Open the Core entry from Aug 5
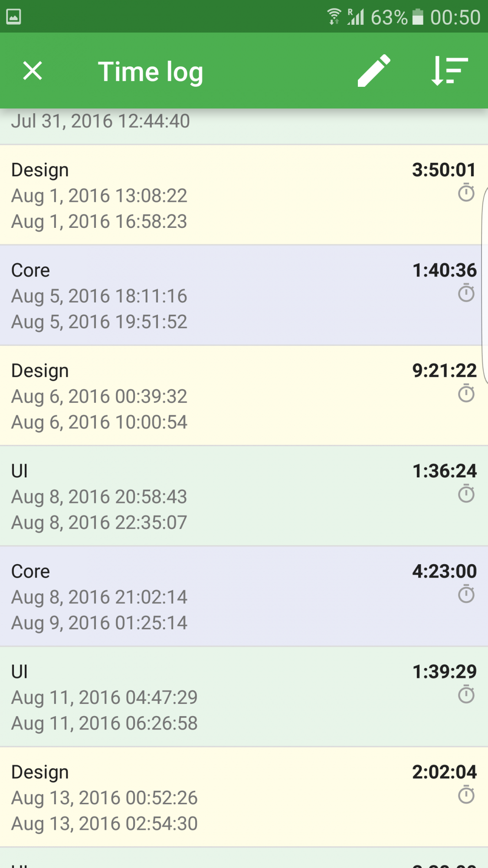The width and height of the screenshot is (488, 868). pos(244,295)
